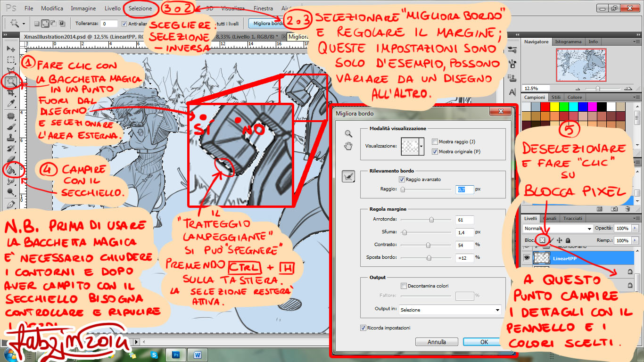This screenshot has width=644, height=362.
Task: Switch to the Tracciati tab
Action: coord(572,219)
